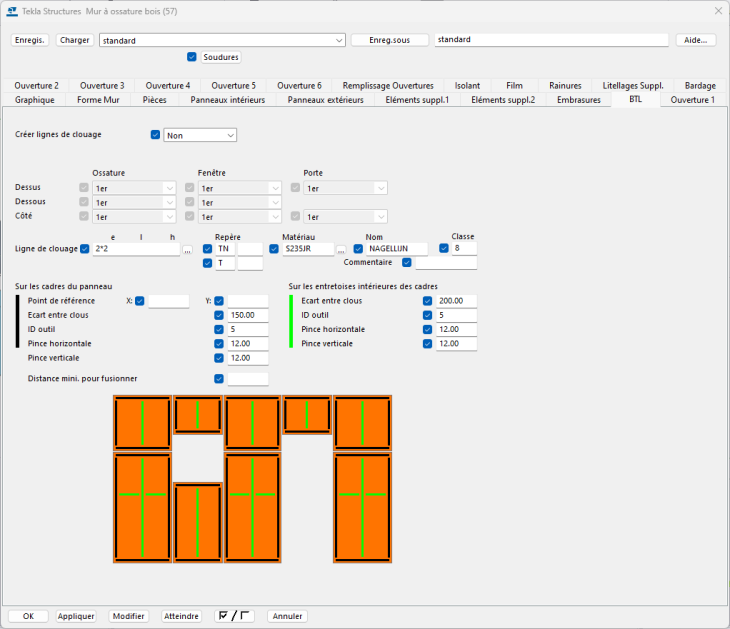This screenshot has width=730, height=629.
Task: Toggle Distance mini. pour fusionner checkbox
Action: pyautogui.click(x=219, y=379)
